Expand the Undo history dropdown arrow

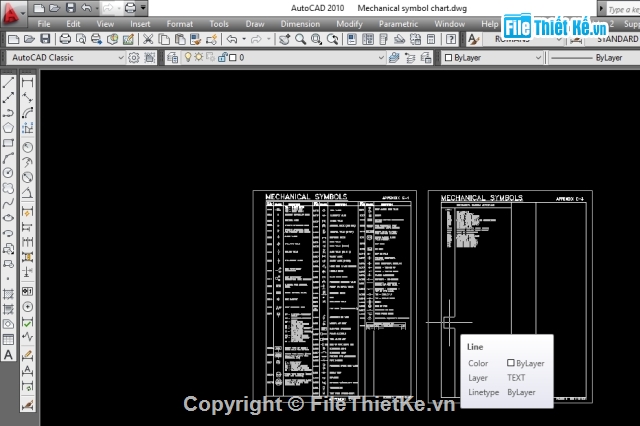pos(244,39)
